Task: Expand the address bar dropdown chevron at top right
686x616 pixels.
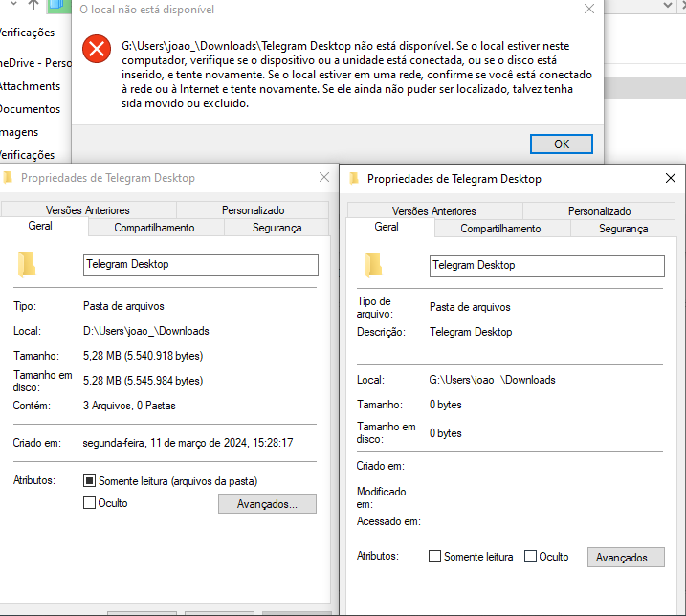Action: [x=668, y=5]
